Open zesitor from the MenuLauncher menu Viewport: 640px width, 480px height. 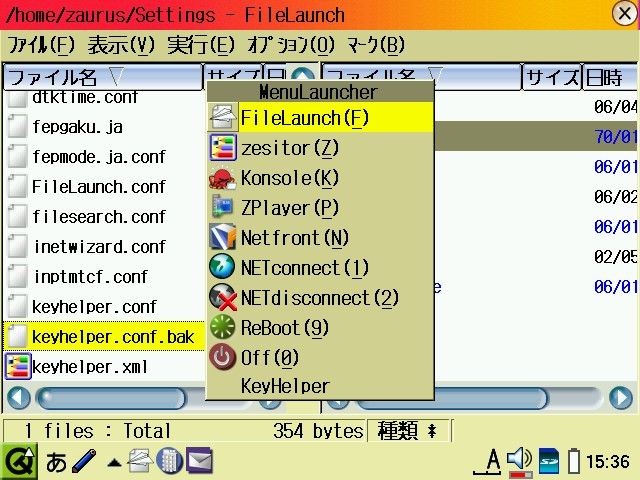[x=320, y=148]
